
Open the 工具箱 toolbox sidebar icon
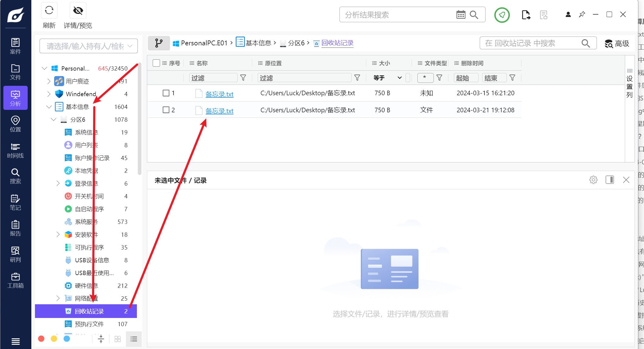(x=15, y=281)
